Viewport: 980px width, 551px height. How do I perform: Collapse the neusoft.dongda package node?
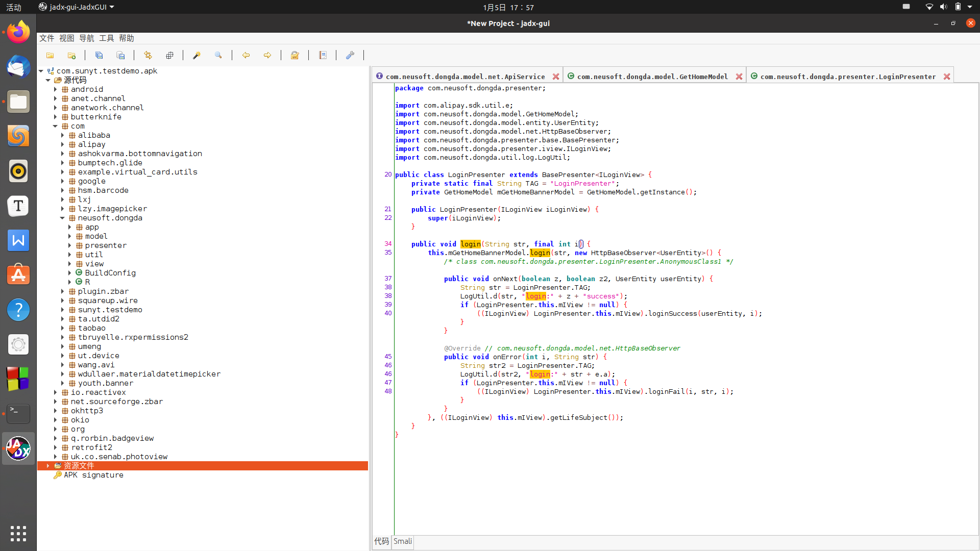63,218
